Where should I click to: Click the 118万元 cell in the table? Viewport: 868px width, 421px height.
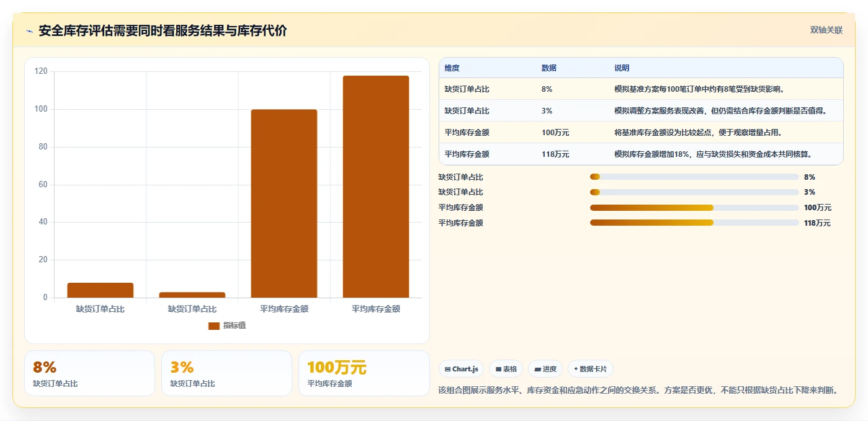coord(555,154)
